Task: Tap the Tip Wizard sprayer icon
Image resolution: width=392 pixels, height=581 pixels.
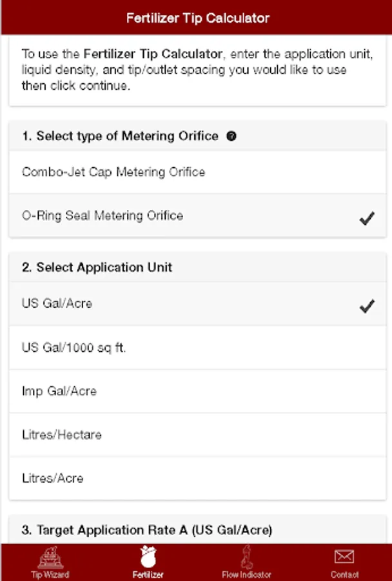Action: (50, 557)
